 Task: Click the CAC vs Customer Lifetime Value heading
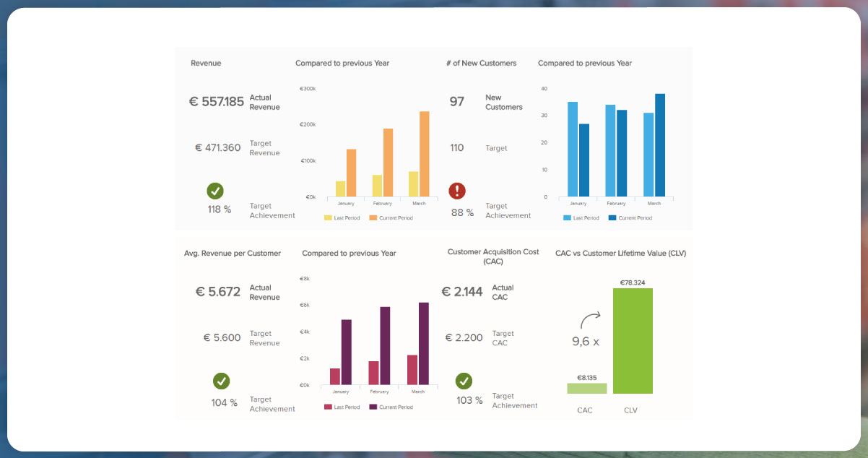coord(620,253)
